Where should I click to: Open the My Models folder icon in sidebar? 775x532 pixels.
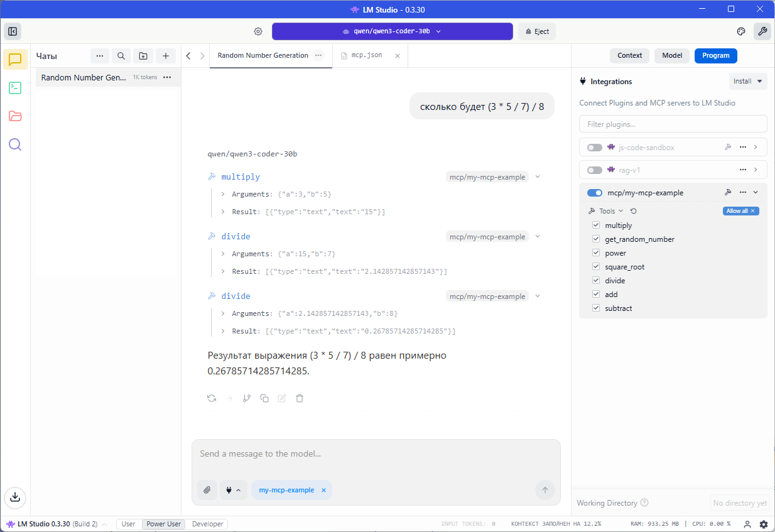click(15, 116)
